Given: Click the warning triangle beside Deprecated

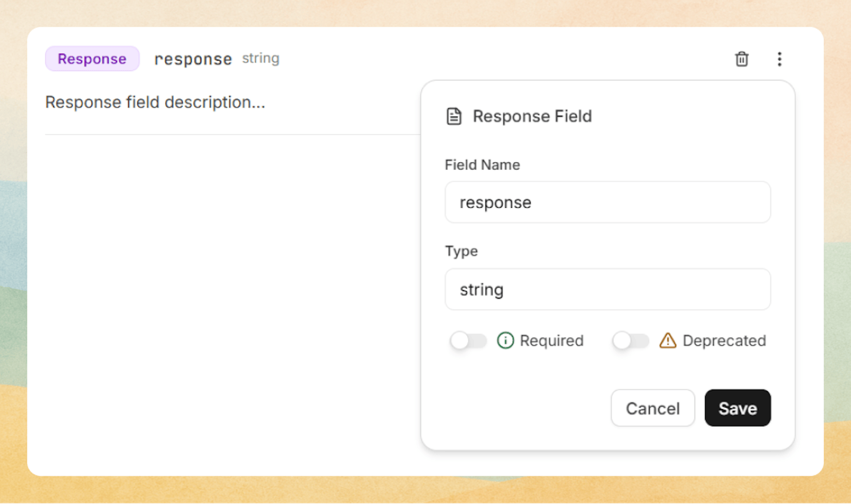Looking at the screenshot, I should coord(667,341).
